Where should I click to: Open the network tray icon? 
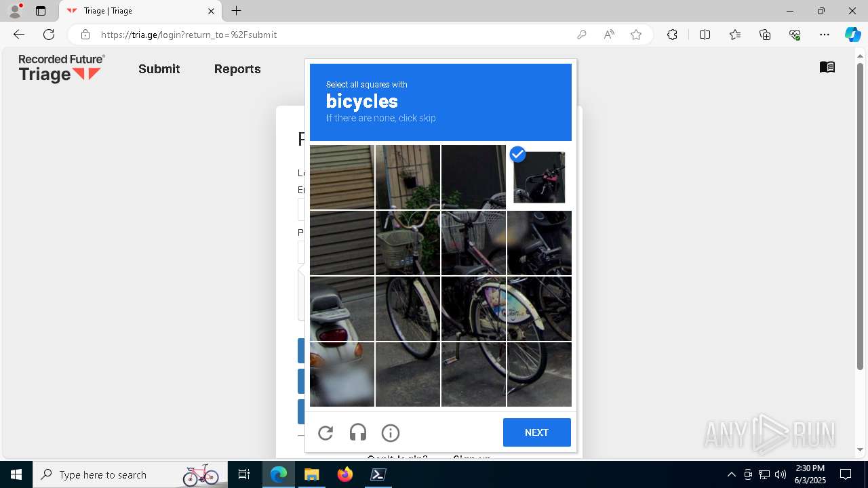(x=764, y=474)
